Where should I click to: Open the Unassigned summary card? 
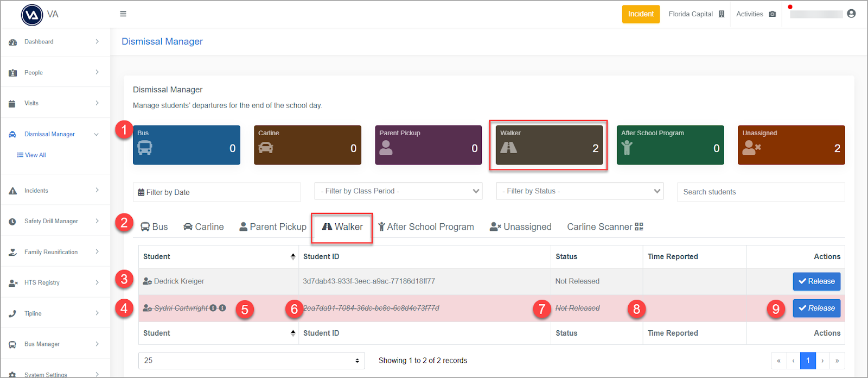click(791, 145)
